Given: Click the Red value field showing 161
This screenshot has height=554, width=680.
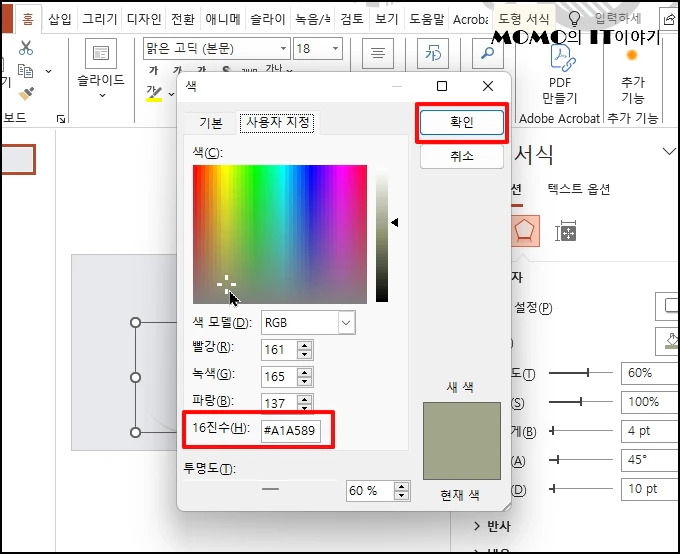Looking at the screenshot, I should click(x=279, y=350).
